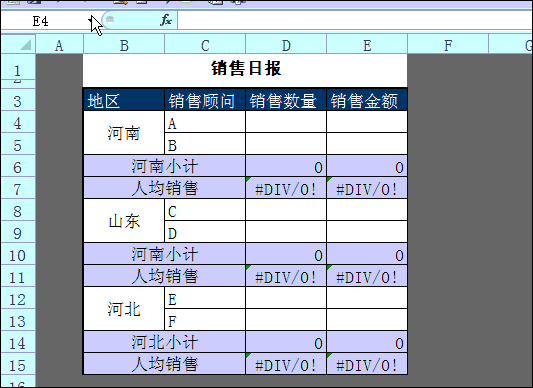Select row 4 header

pyautogui.click(x=18, y=122)
